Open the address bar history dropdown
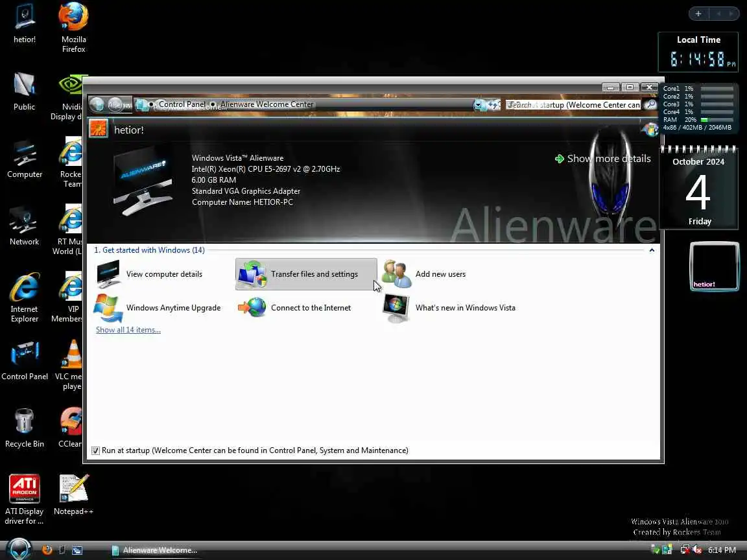The image size is (747, 560). click(x=479, y=105)
